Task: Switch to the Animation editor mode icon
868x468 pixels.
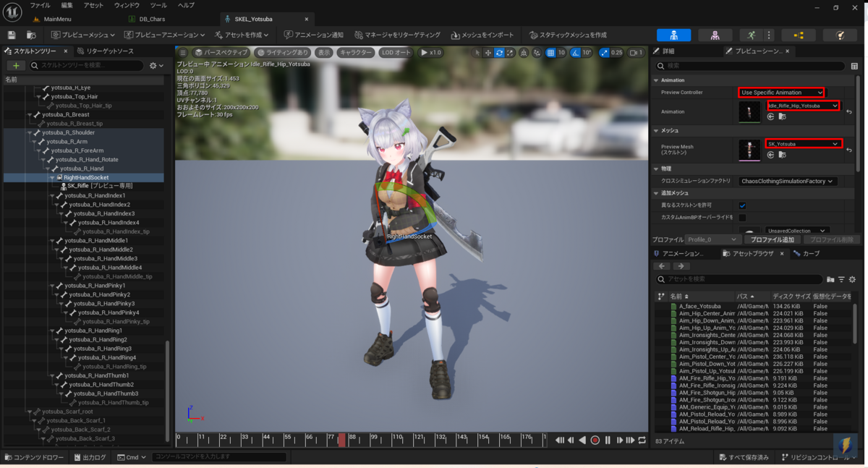Action: pos(752,35)
